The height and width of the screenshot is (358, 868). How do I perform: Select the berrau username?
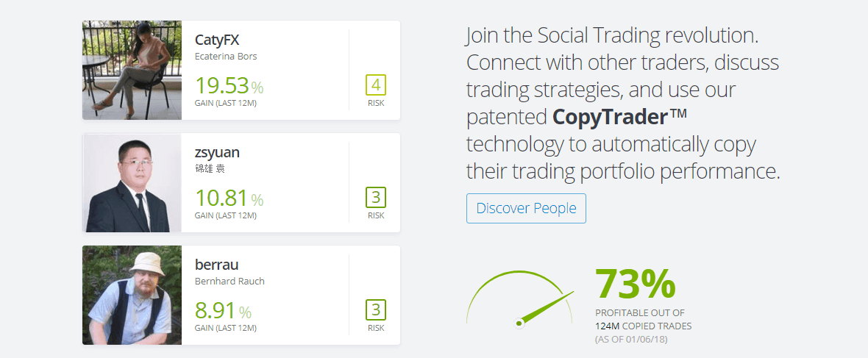click(216, 265)
